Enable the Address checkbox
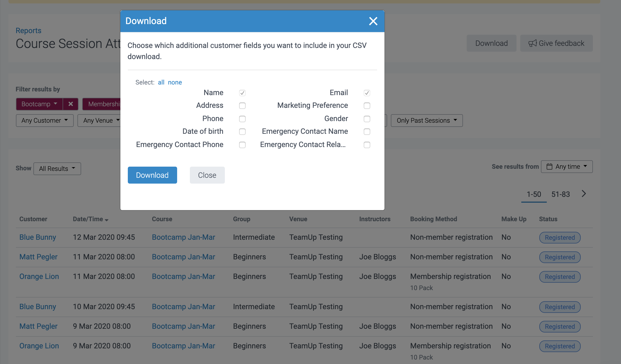The height and width of the screenshot is (364, 621). 242,106
